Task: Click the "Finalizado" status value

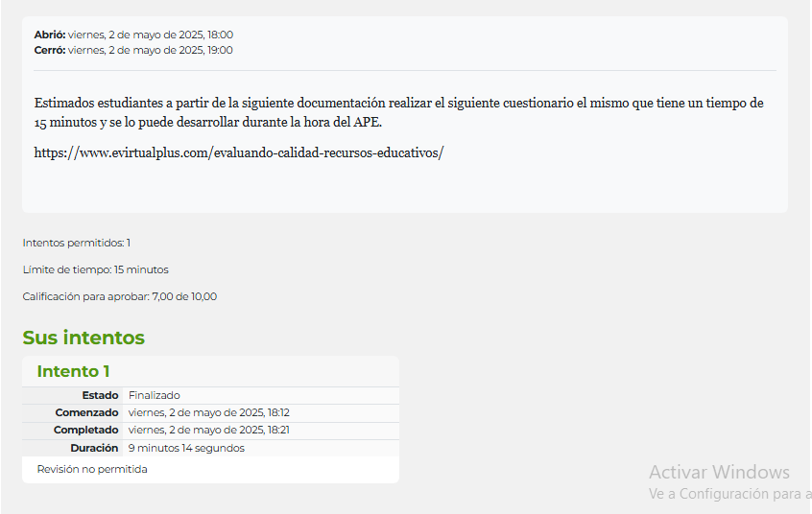Action: (x=155, y=395)
